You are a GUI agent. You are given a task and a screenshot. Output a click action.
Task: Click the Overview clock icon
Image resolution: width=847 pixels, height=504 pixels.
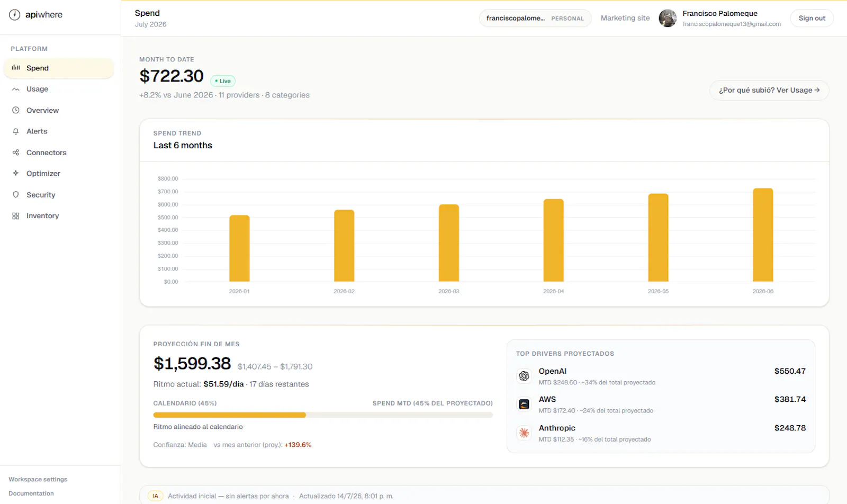16,110
